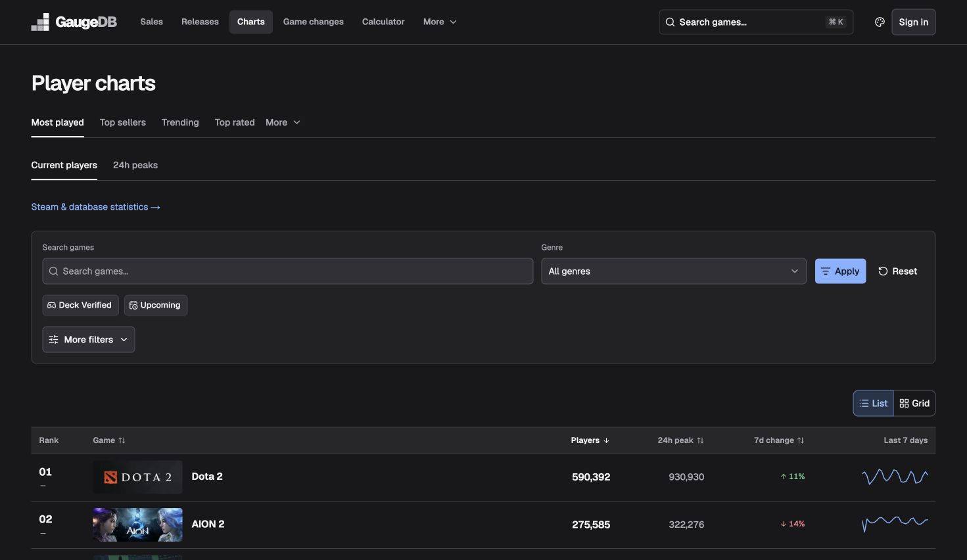Click the AION 2 sparkline chart
This screenshot has width=967, height=560.
coord(895,524)
